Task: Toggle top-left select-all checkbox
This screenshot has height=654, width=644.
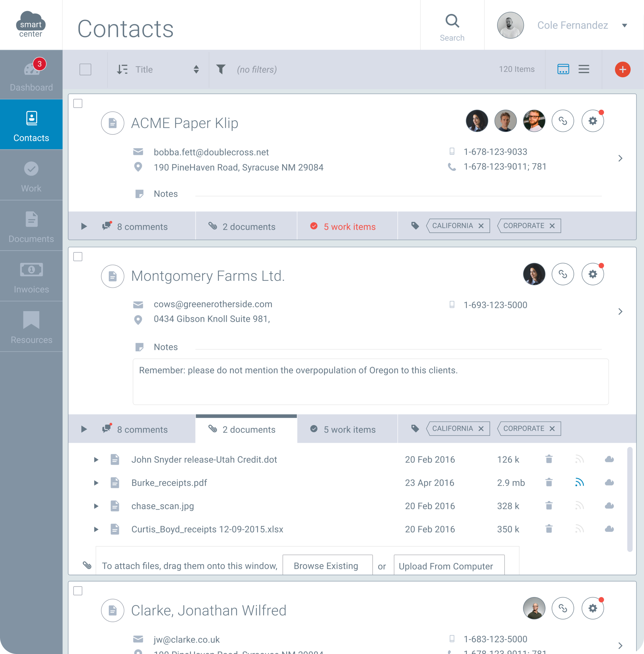Action: (x=86, y=70)
